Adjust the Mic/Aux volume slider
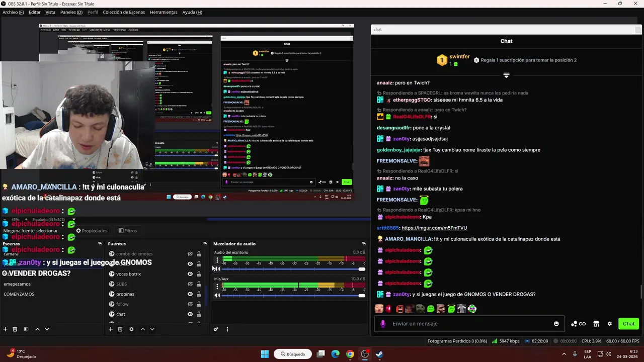Image resolution: width=644 pixels, height=362 pixels. (293, 295)
